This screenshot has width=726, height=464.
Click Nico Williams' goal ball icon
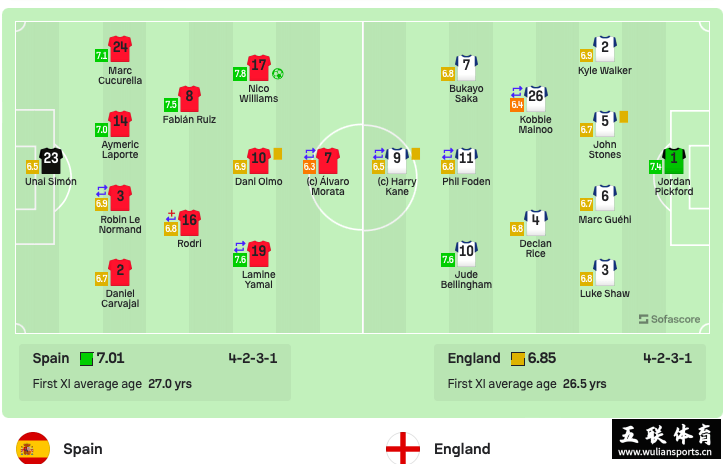pyautogui.click(x=278, y=73)
